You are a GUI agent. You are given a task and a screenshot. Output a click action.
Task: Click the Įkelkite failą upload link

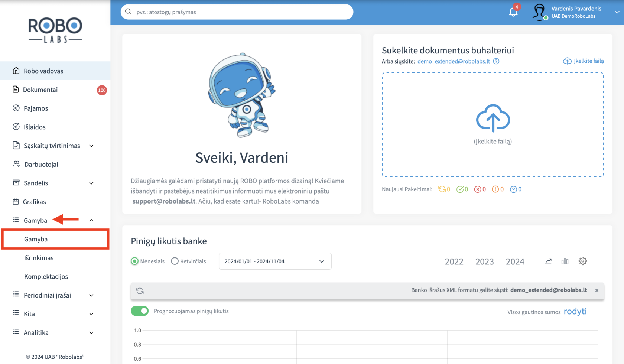(x=584, y=61)
